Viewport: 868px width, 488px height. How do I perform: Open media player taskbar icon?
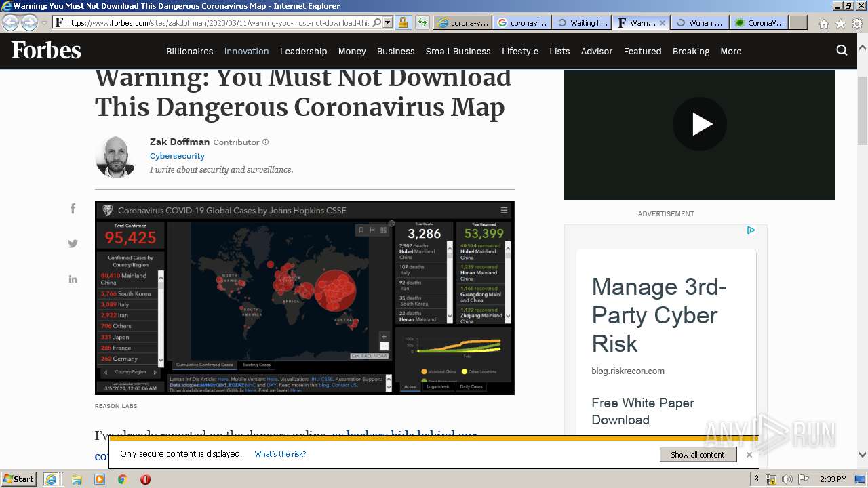pyautogui.click(x=100, y=479)
